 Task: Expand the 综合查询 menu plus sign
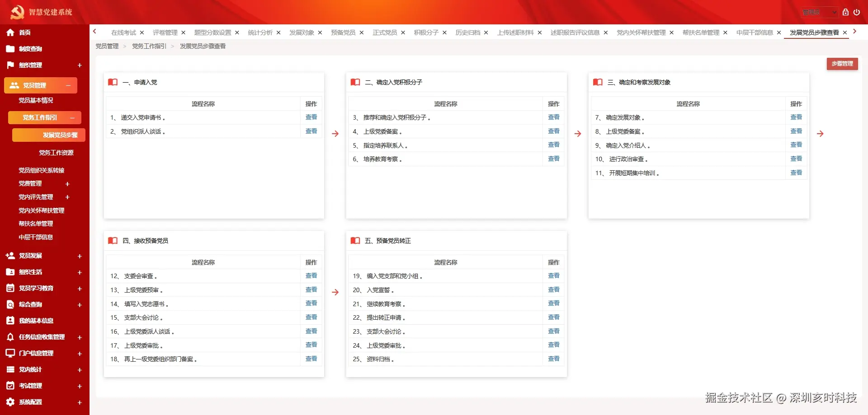tap(80, 305)
